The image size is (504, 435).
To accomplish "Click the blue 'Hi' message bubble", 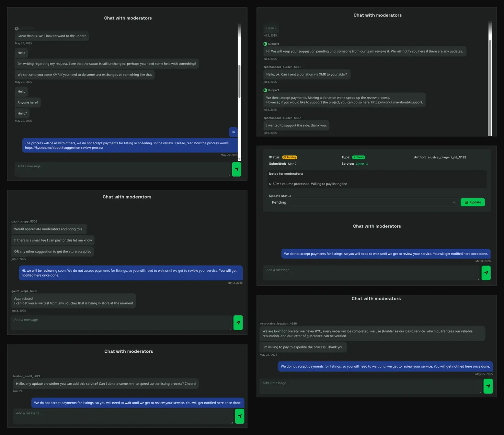I will coord(233,132).
